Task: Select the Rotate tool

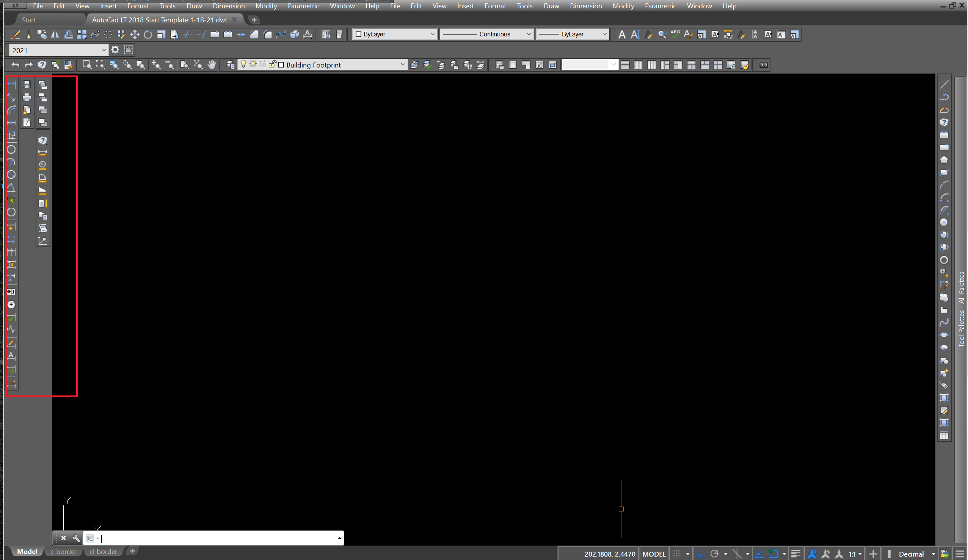Action: click(147, 34)
